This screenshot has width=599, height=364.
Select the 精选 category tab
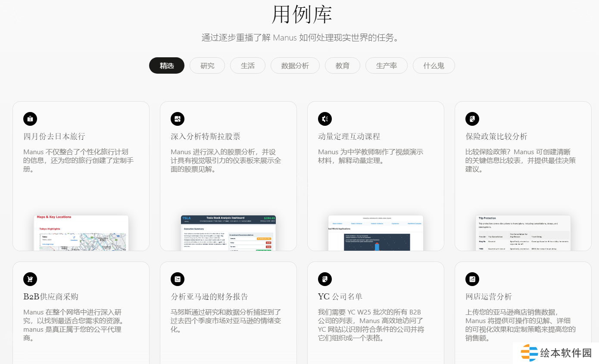tap(167, 66)
